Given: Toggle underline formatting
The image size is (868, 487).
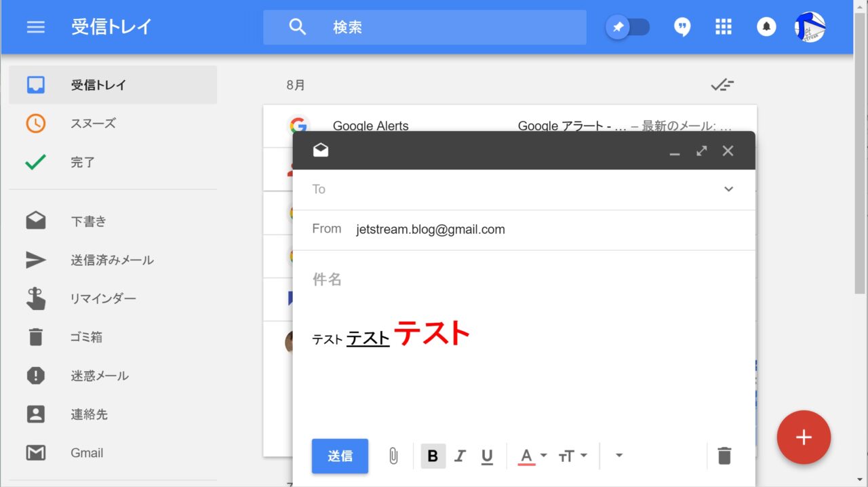Looking at the screenshot, I should click(x=487, y=456).
